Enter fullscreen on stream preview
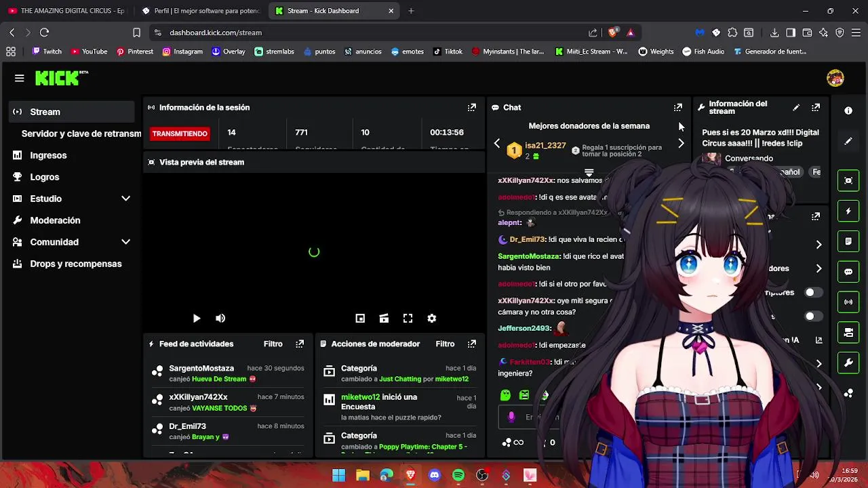Viewport: 868px width, 488px height. pyautogui.click(x=408, y=318)
